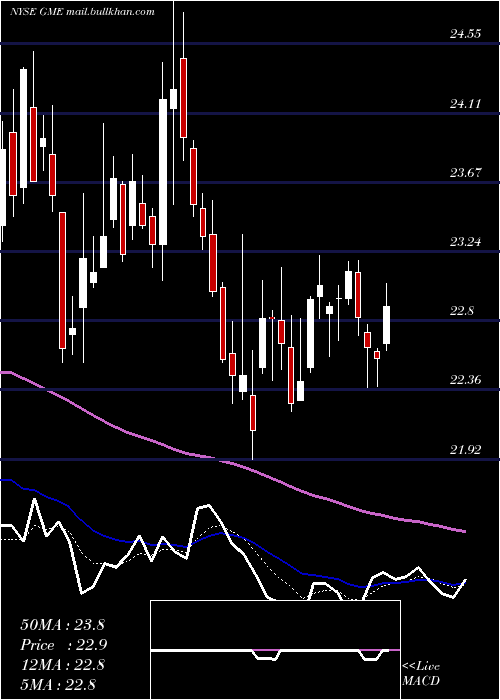The width and height of the screenshot is (500, 700).
Task: Click the 23.24 price axis label
Action: pyautogui.click(x=465, y=242)
